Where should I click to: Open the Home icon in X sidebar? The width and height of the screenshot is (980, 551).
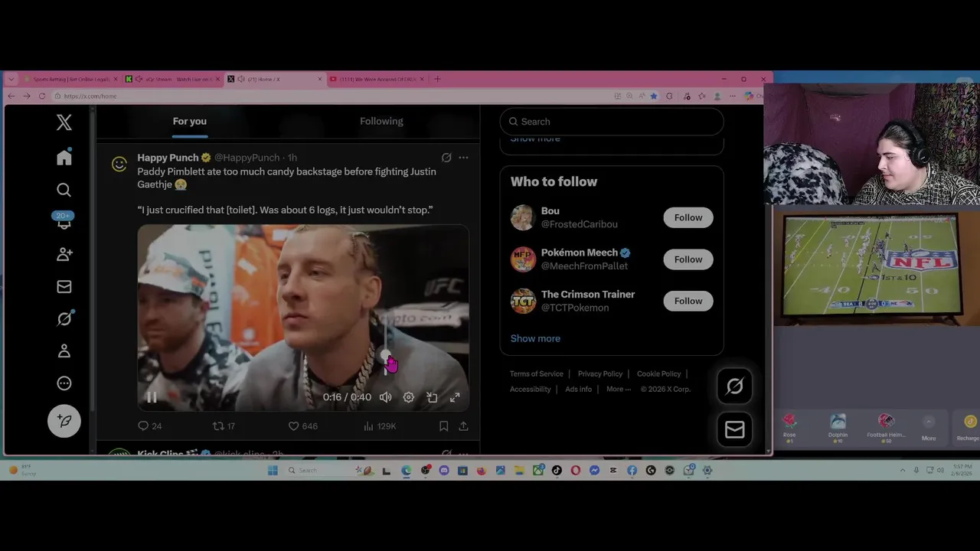click(x=64, y=157)
